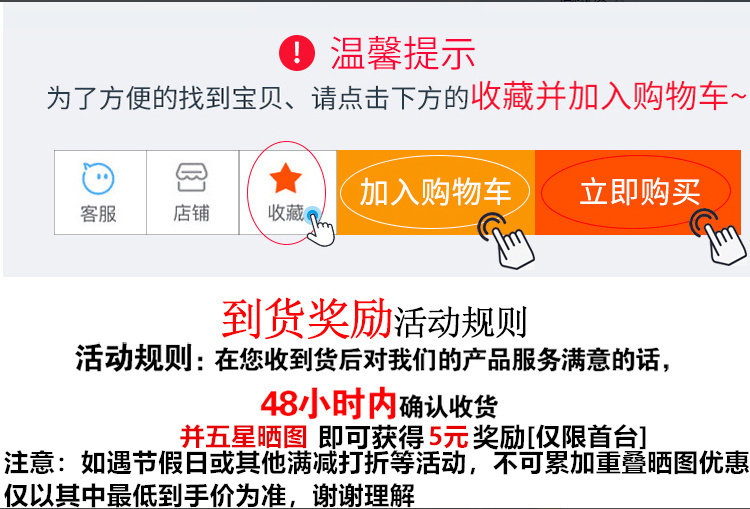Click hand pointer icon beside 收藏

coord(320,226)
